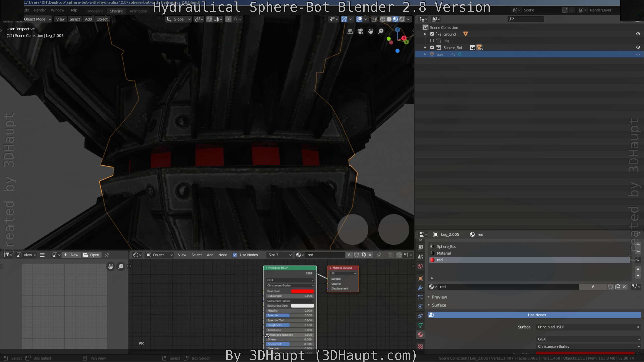This screenshot has height=362, width=644.
Task: Switch to Modeling workspace tab
Action: 95,11
